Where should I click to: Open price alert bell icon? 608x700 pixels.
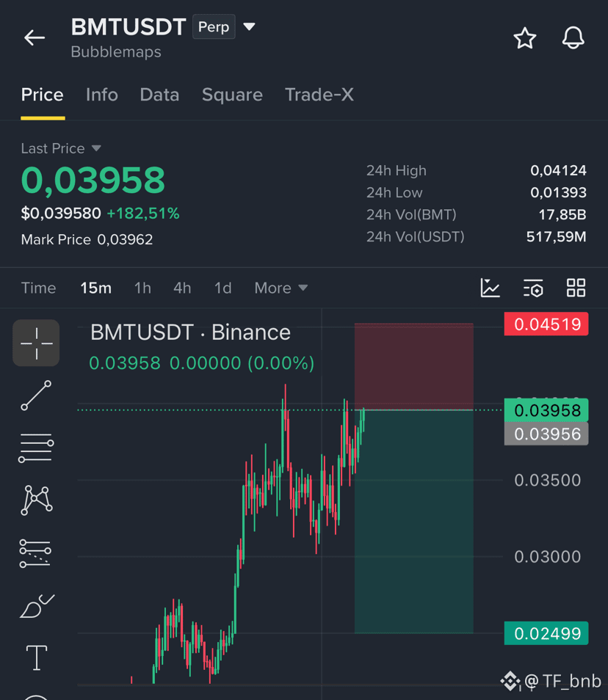tap(573, 38)
